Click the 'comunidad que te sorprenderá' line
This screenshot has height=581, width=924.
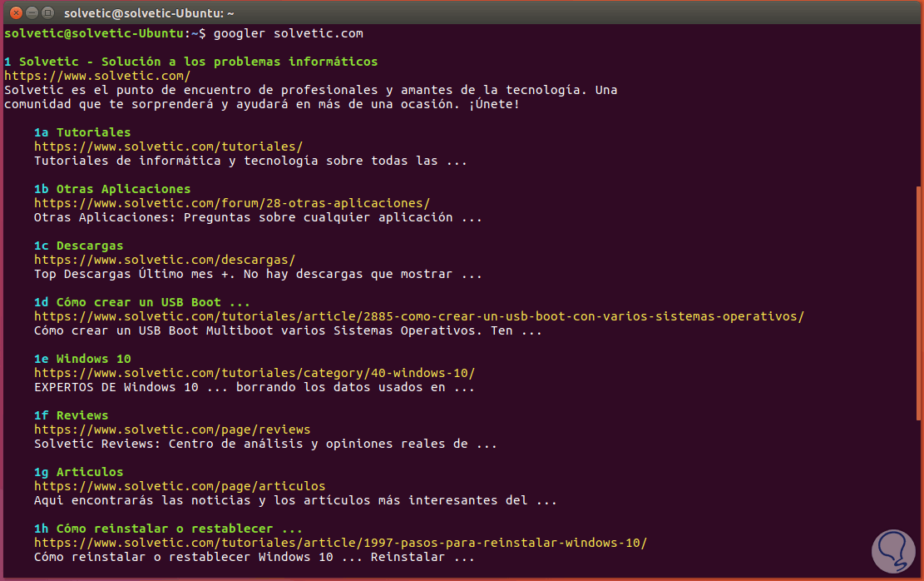point(262,104)
